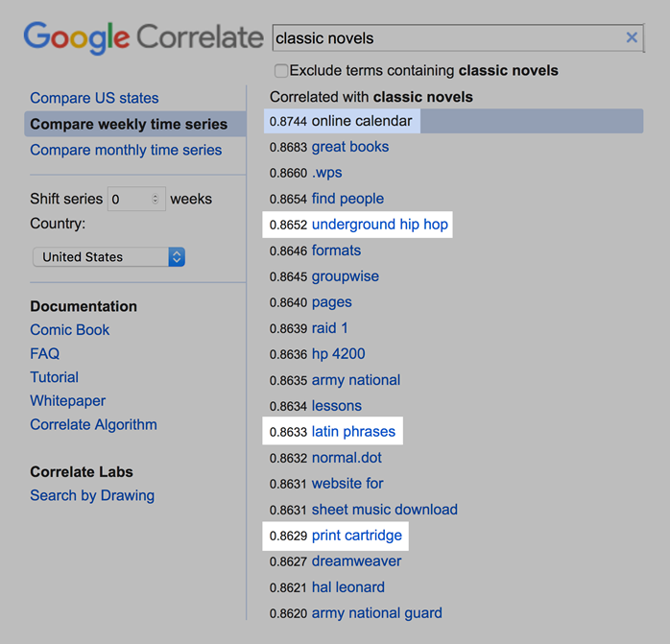Click into the classic novels search field

448,38
